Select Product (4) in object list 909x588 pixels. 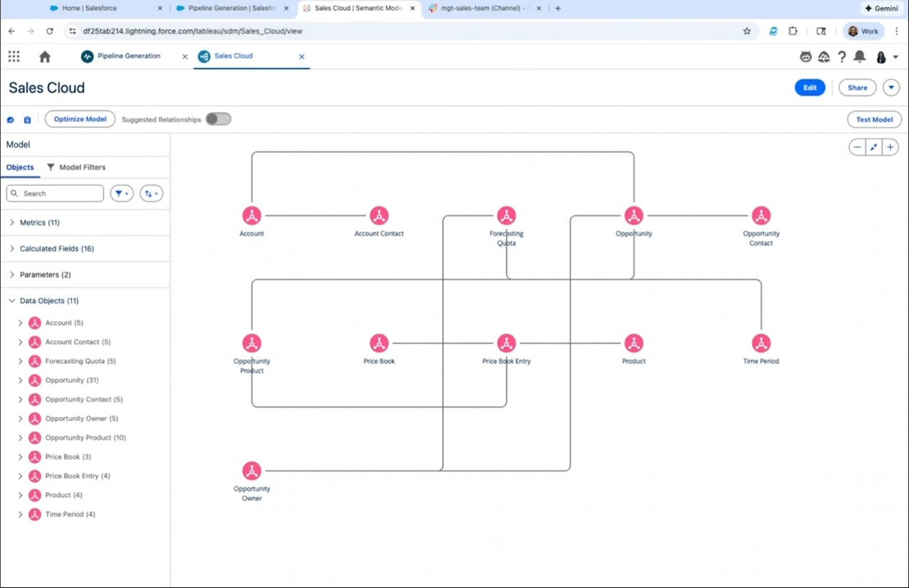64,495
